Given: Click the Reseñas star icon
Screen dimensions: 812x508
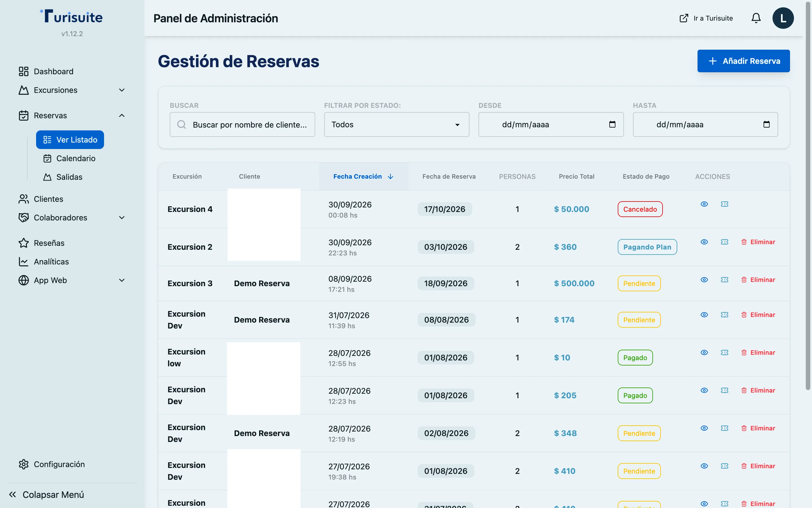Looking at the screenshot, I should click(23, 243).
